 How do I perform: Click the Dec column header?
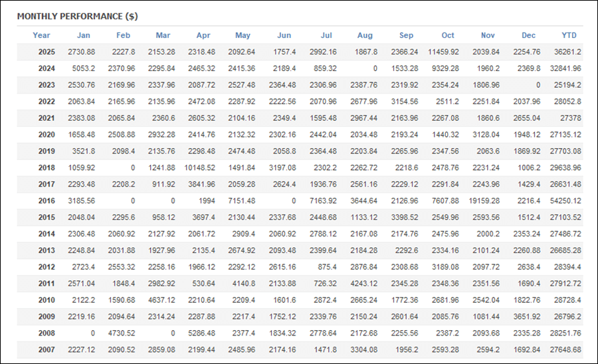point(529,35)
